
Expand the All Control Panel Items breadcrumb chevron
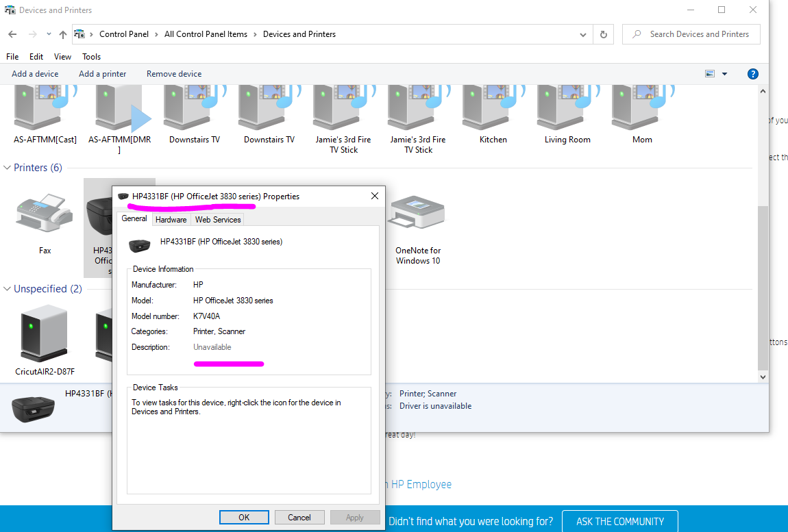[x=255, y=34]
